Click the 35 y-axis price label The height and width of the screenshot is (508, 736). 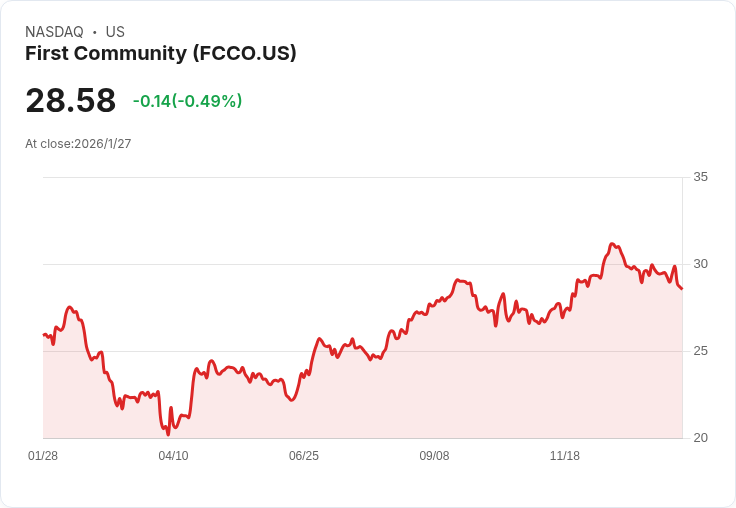(700, 177)
